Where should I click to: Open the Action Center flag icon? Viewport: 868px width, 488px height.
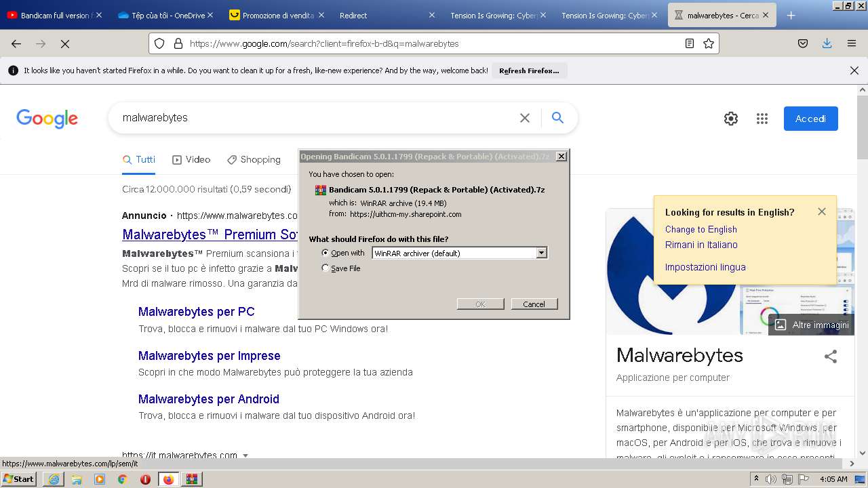click(804, 479)
